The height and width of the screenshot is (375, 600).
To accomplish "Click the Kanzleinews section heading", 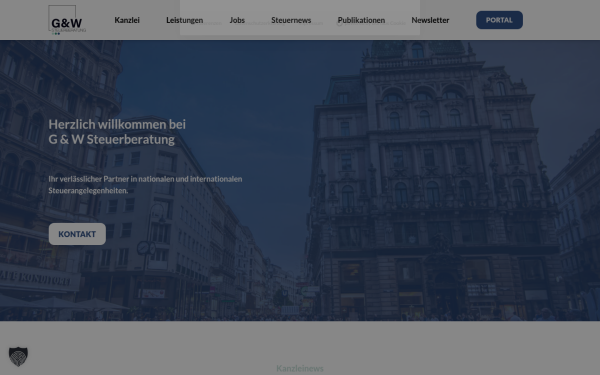I will [300, 368].
